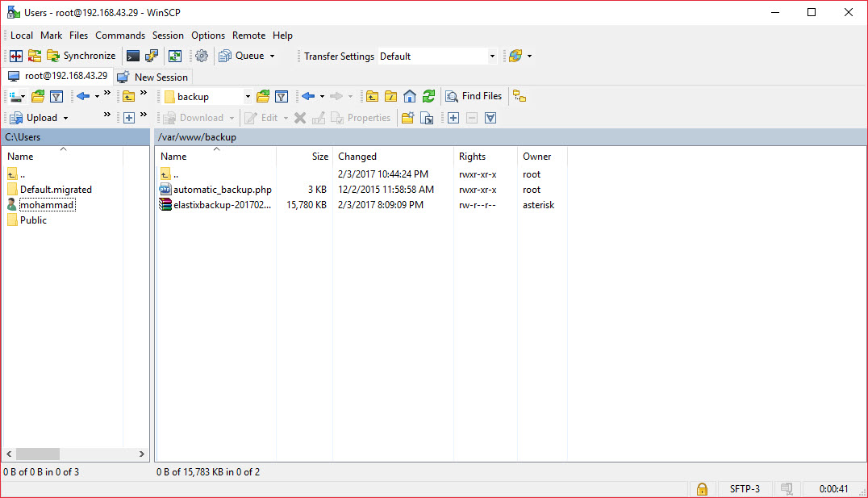
Task: Click the globe refresh icon next to Transfer Settings
Action: click(515, 56)
